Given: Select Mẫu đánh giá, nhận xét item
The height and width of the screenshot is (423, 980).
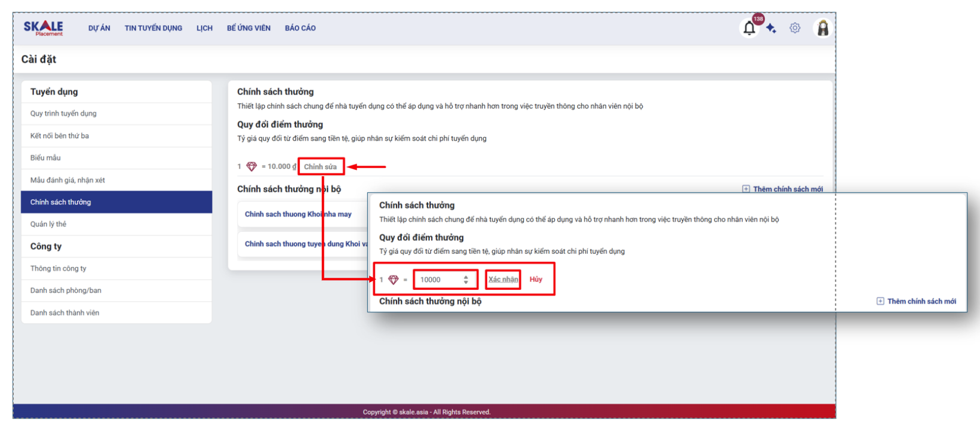Looking at the screenshot, I should pos(67,180).
